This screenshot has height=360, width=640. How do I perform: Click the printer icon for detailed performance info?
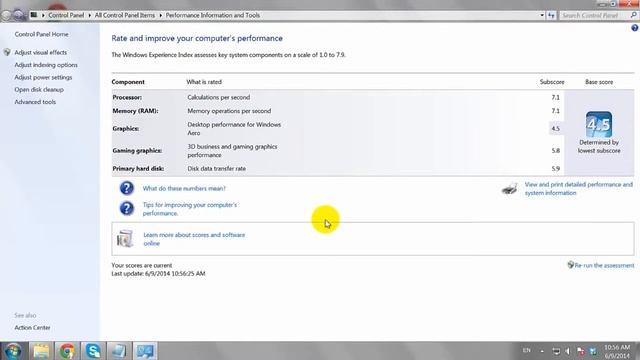tap(509, 189)
